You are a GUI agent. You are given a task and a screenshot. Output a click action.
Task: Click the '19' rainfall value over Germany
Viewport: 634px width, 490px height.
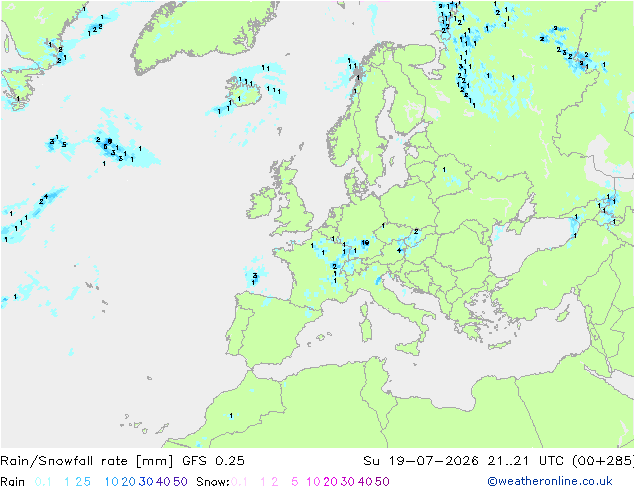pos(365,243)
